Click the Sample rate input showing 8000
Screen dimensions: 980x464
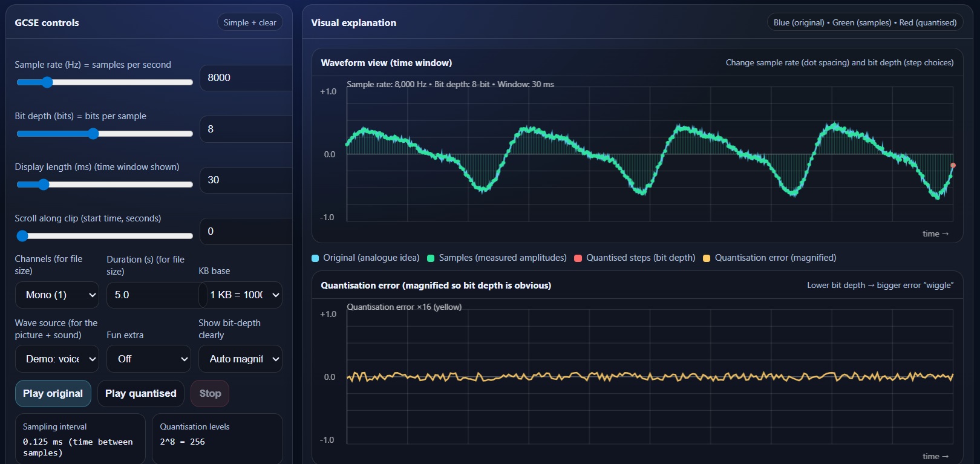tap(246, 78)
